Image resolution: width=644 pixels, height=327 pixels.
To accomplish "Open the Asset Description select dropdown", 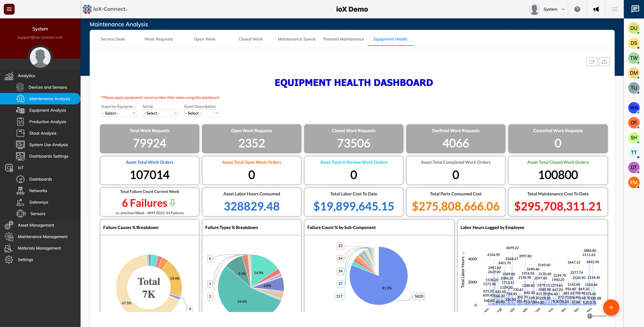I will point(202,113).
